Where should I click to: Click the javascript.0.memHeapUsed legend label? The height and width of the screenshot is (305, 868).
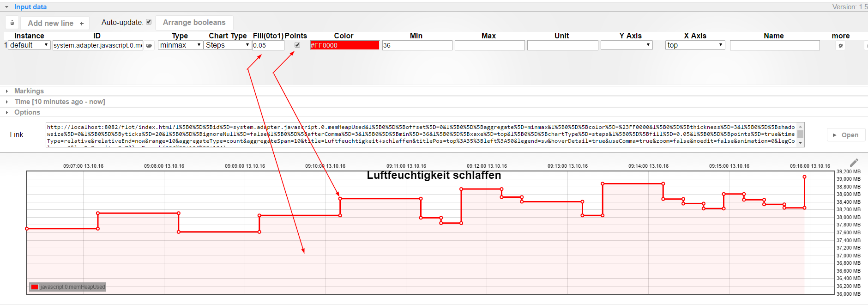[x=73, y=287]
